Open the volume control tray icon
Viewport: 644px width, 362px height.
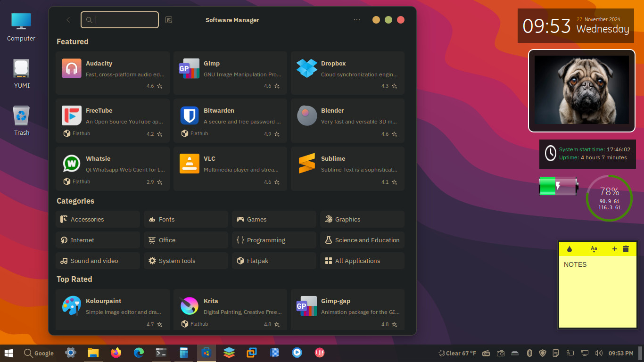(599, 353)
